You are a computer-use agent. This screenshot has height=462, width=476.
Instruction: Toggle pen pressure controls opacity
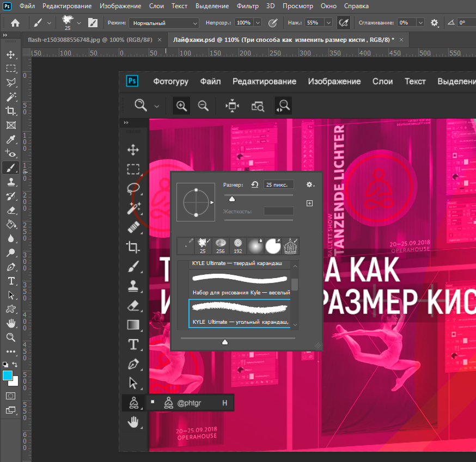[x=273, y=23]
